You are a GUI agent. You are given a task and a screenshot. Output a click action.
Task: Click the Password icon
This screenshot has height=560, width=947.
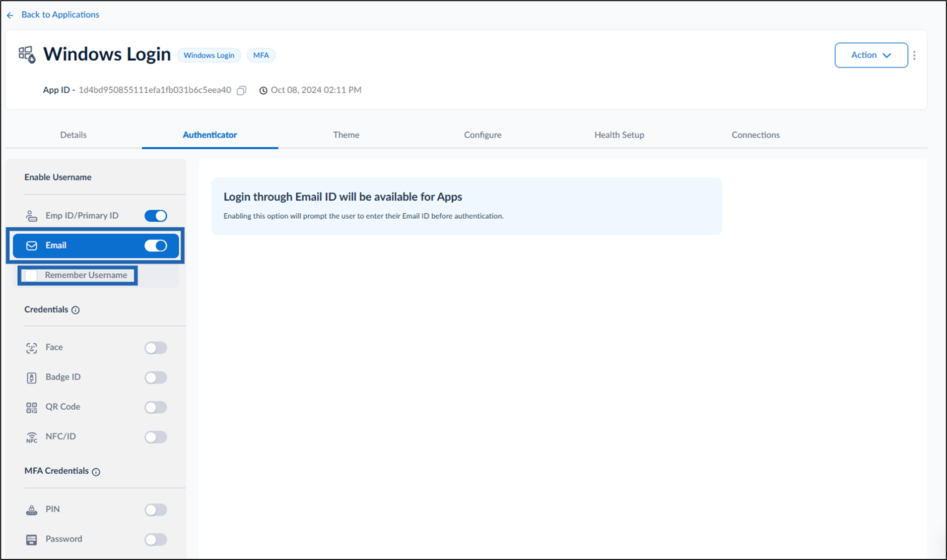click(x=31, y=539)
